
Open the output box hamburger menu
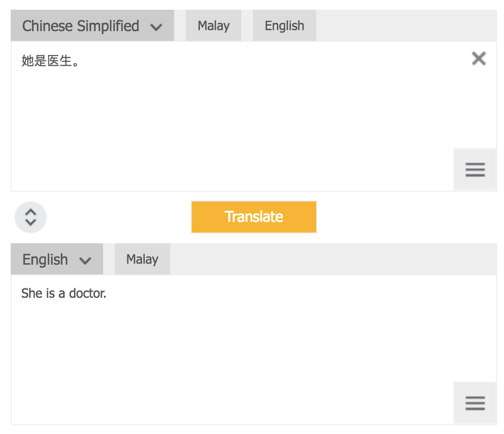[475, 403]
